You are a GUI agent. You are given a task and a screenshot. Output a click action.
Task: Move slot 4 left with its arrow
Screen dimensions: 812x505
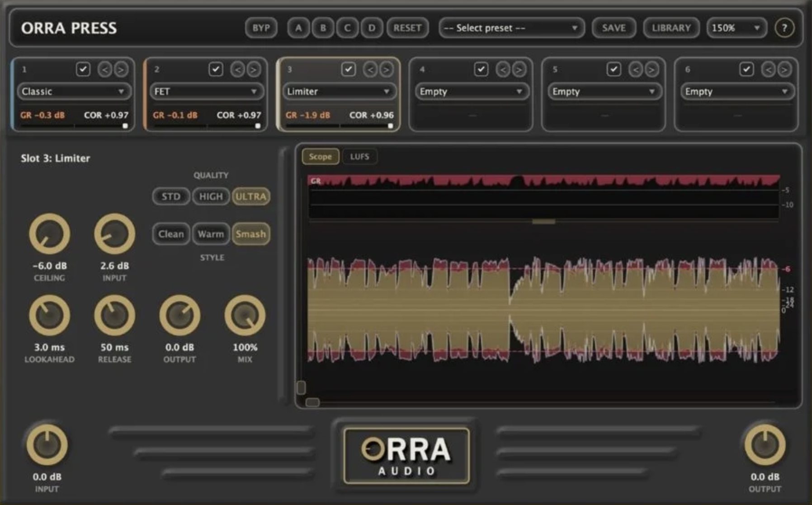pyautogui.click(x=503, y=69)
